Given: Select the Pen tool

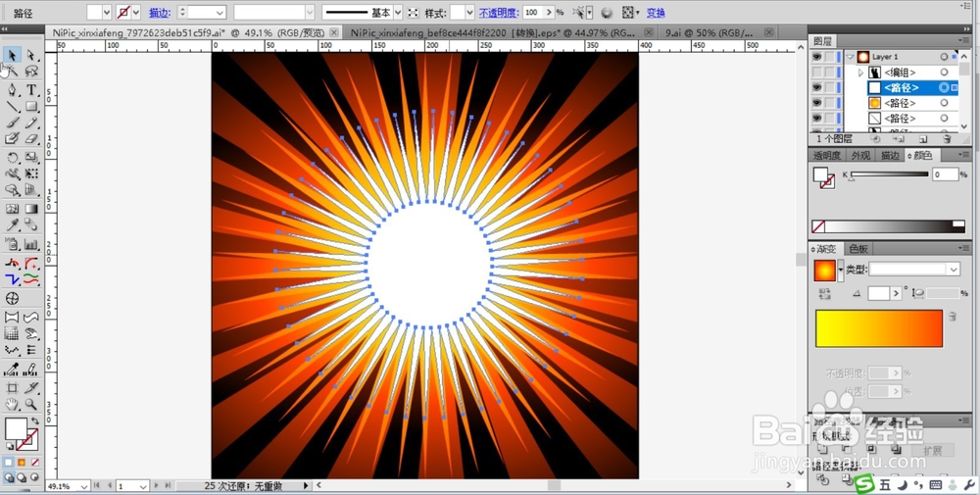Looking at the screenshot, I should 12,90.
